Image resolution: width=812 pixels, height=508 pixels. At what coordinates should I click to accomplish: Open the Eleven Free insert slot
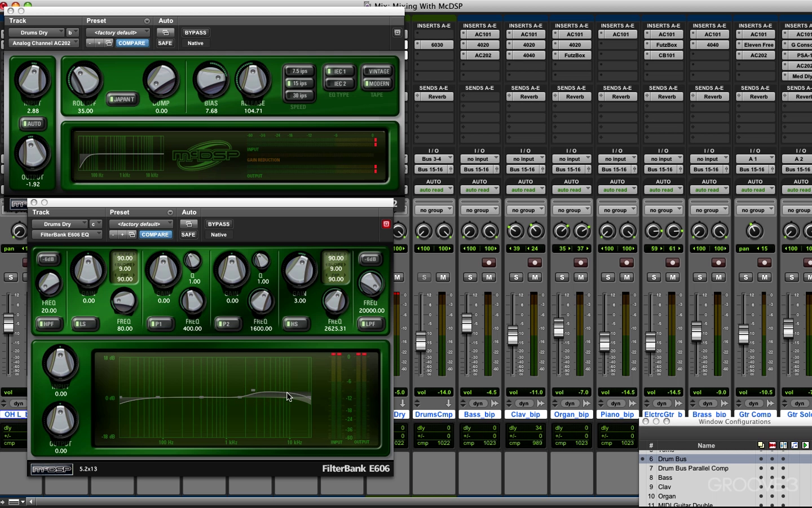tap(755, 45)
